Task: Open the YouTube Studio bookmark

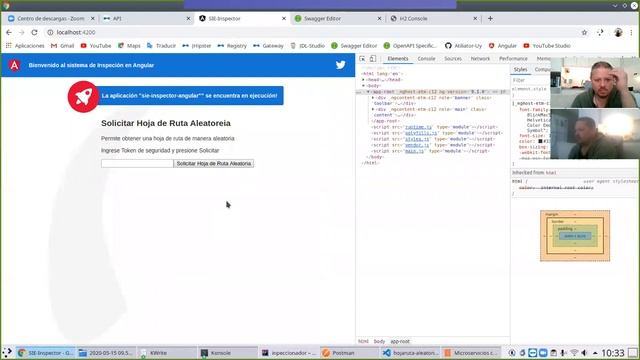Action: 547,46
